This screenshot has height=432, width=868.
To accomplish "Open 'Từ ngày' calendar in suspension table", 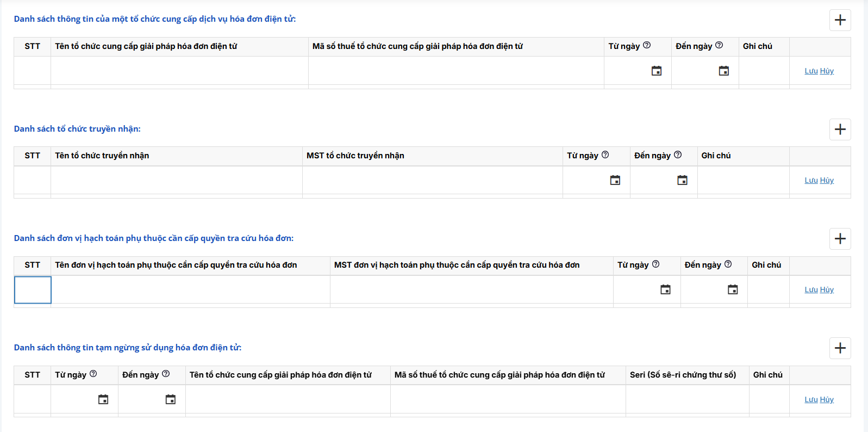I will tap(103, 399).
